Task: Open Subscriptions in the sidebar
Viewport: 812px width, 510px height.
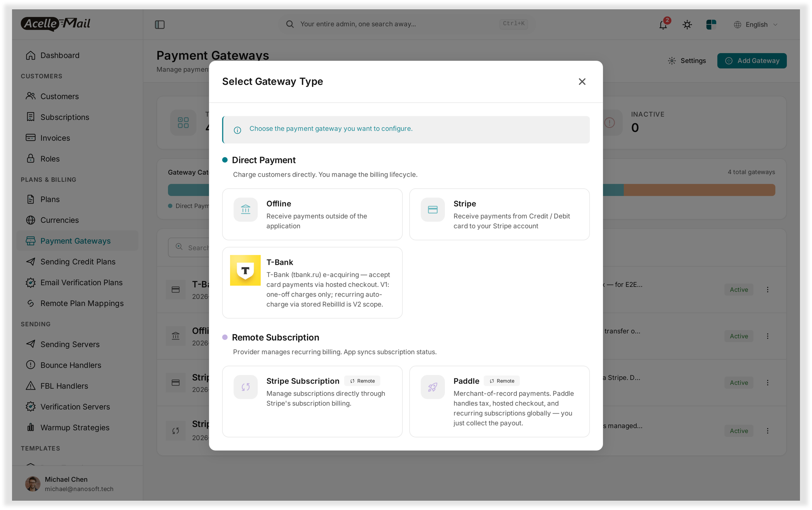Action: 77,117
